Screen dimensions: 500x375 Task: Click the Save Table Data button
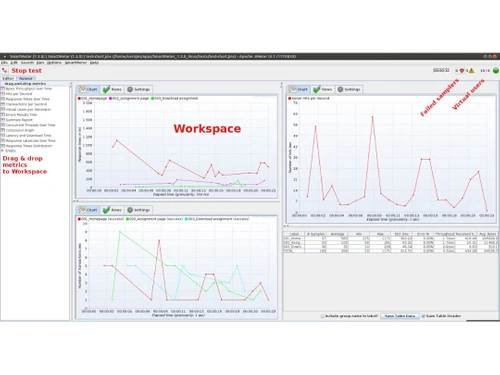click(x=400, y=316)
